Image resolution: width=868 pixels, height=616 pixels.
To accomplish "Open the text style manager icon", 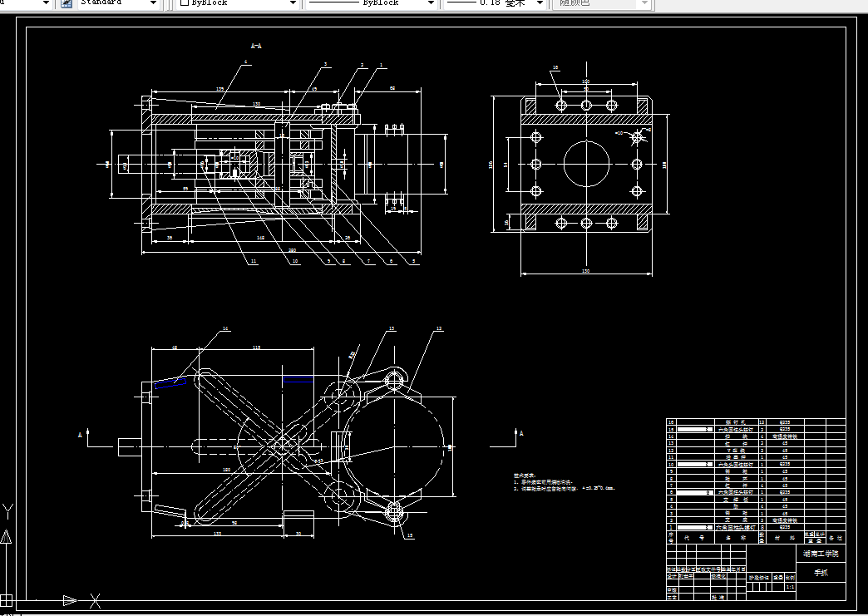I will [x=67, y=2].
